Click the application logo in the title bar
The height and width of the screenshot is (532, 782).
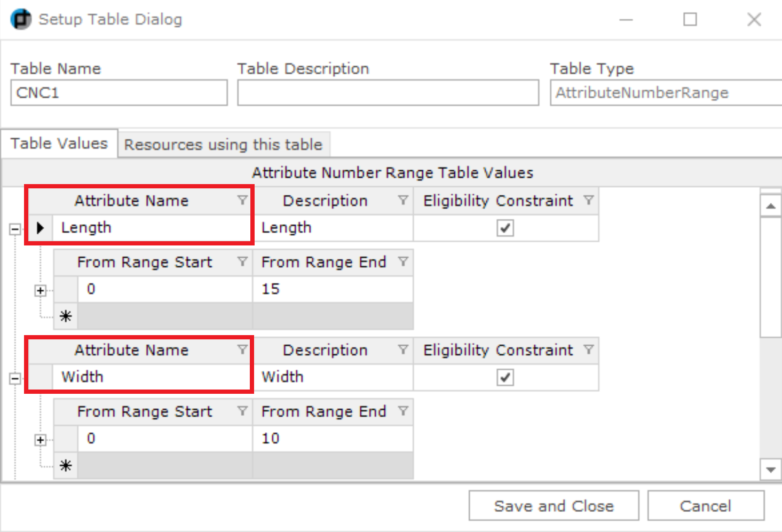[x=20, y=19]
